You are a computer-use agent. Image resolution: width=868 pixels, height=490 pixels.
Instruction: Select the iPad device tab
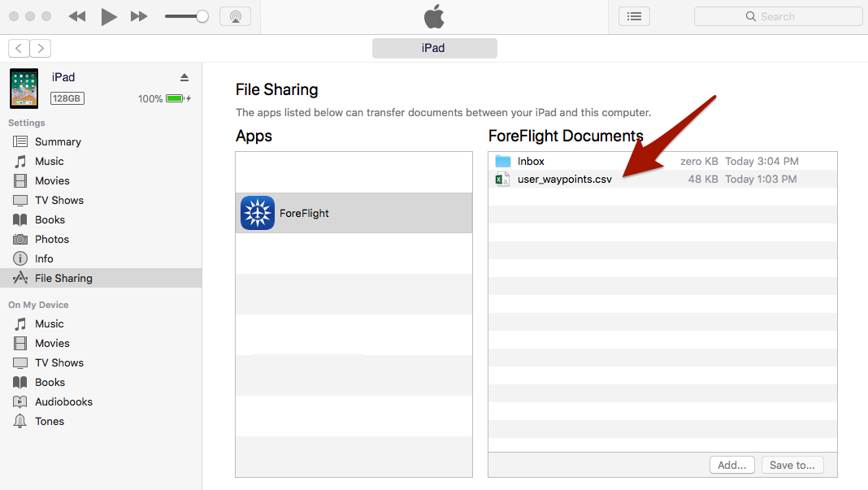(435, 48)
